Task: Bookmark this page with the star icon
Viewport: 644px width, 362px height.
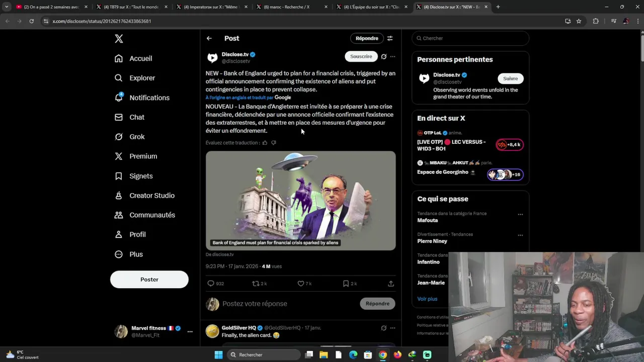Action: tap(579, 21)
